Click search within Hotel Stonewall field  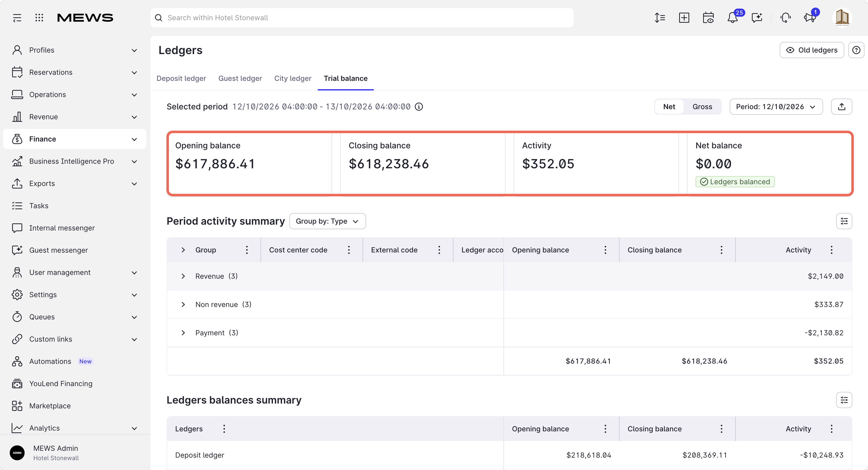[362, 17]
